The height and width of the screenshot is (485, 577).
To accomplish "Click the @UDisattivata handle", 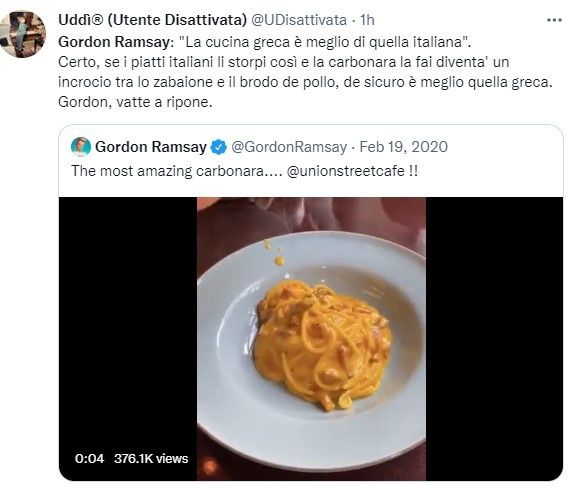I will [299, 20].
